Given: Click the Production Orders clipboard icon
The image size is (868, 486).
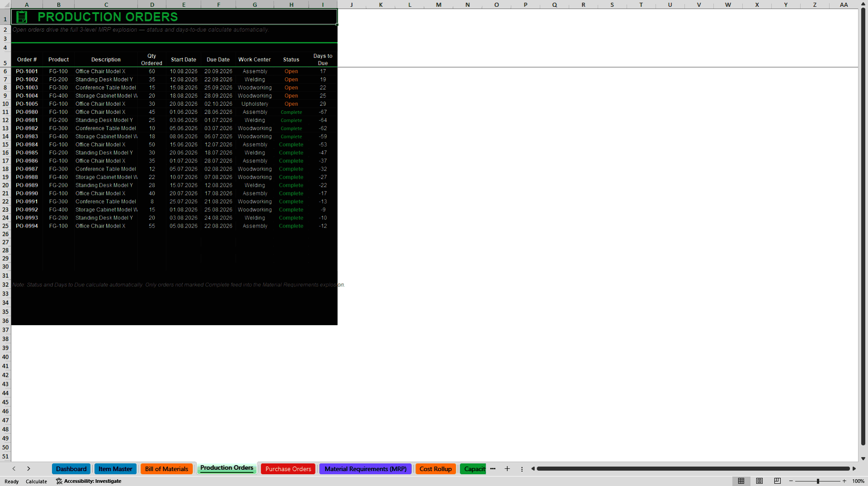Looking at the screenshot, I should pyautogui.click(x=21, y=17).
